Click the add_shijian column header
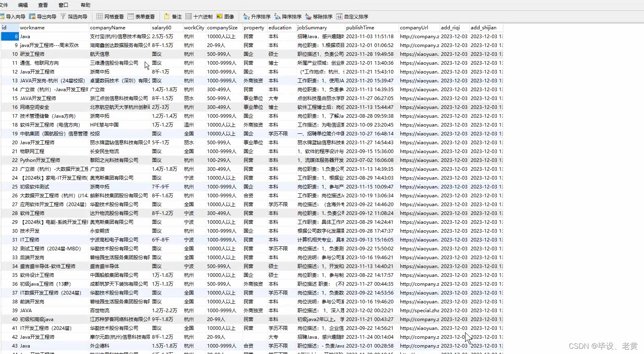Screen dimensions: 644x354 tap(486, 28)
